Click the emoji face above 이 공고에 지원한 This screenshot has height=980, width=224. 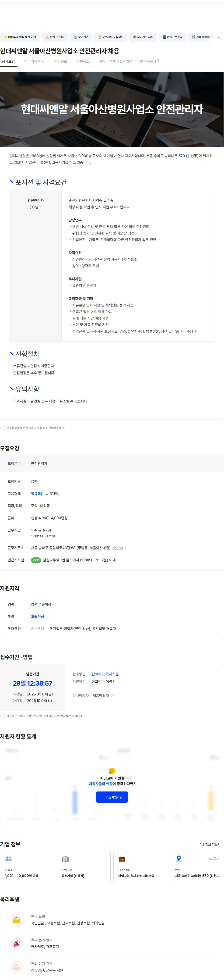(112, 770)
